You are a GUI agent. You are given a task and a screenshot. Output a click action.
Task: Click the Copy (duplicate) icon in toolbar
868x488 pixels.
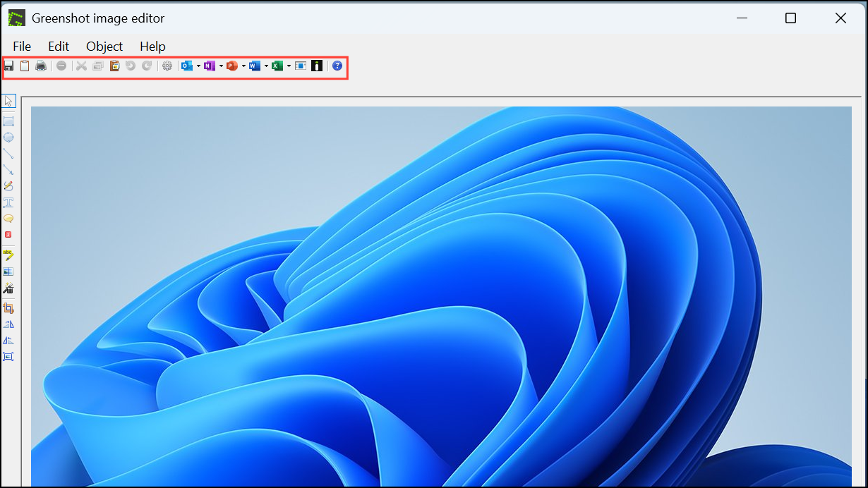coord(98,66)
